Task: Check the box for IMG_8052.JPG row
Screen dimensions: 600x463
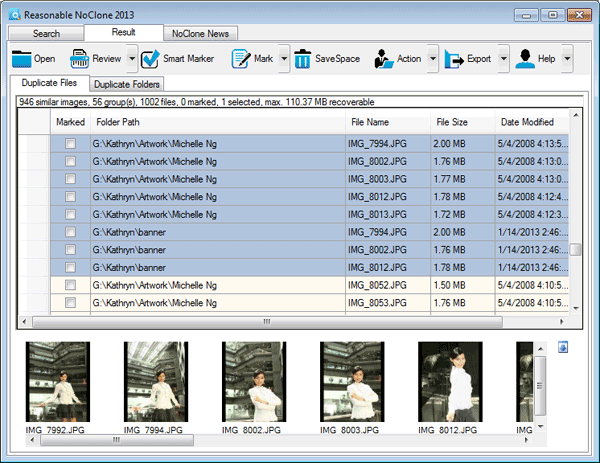Action: coord(70,285)
